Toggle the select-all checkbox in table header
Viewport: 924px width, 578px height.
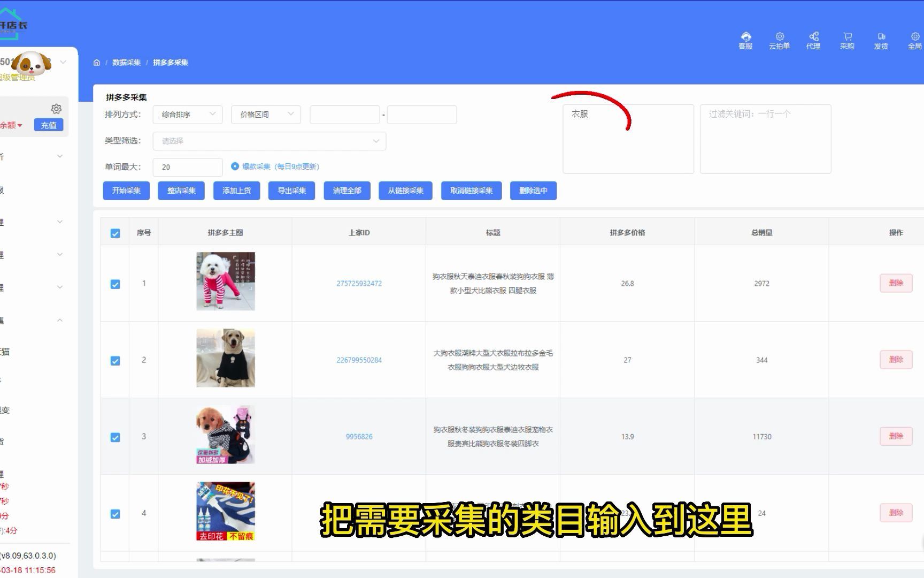coord(115,232)
